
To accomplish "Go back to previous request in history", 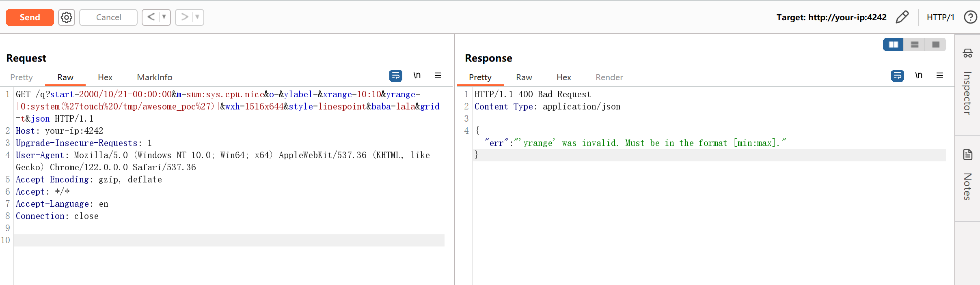I will click(151, 17).
